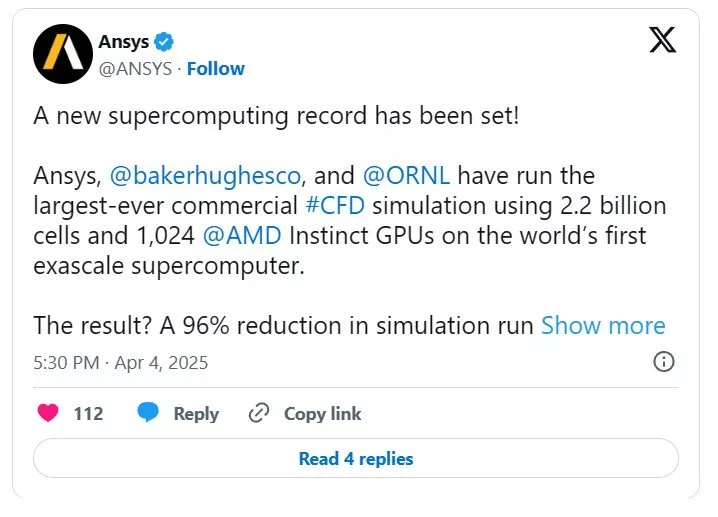Click the Reply label text

[196, 413]
